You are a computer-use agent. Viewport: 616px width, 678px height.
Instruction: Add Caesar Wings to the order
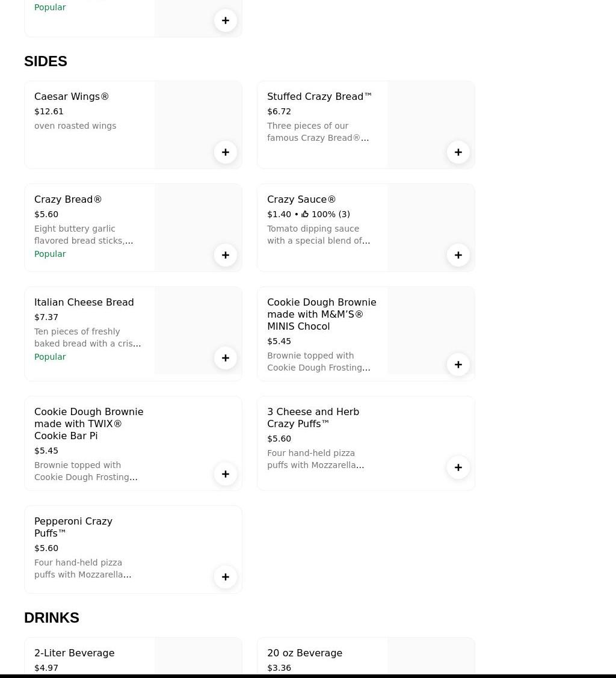click(226, 152)
